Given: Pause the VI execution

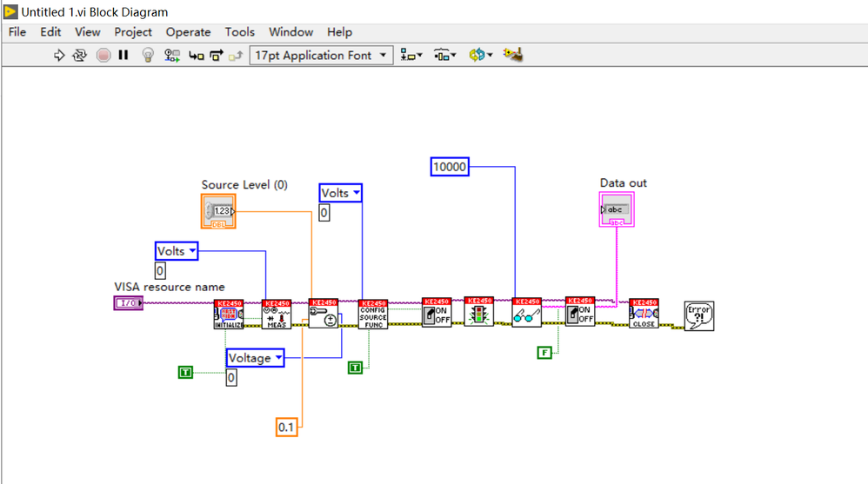Looking at the screenshot, I should click(124, 56).
